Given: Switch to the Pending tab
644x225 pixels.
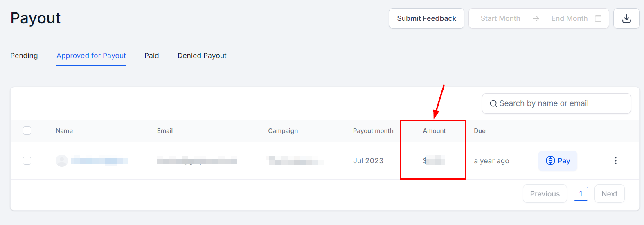Looking at the screenshot, I should [24, 56].
